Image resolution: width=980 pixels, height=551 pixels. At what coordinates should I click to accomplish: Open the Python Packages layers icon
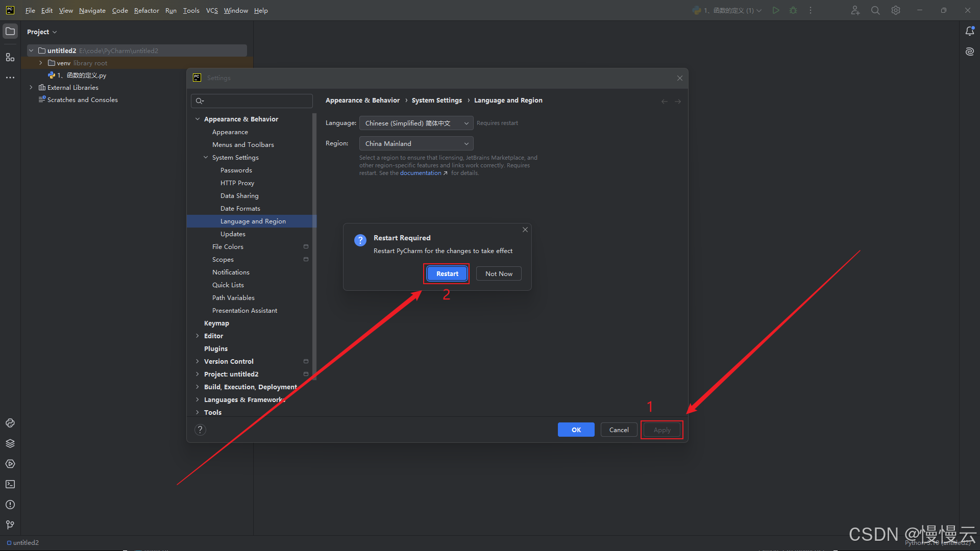click(x=10, y=443)
